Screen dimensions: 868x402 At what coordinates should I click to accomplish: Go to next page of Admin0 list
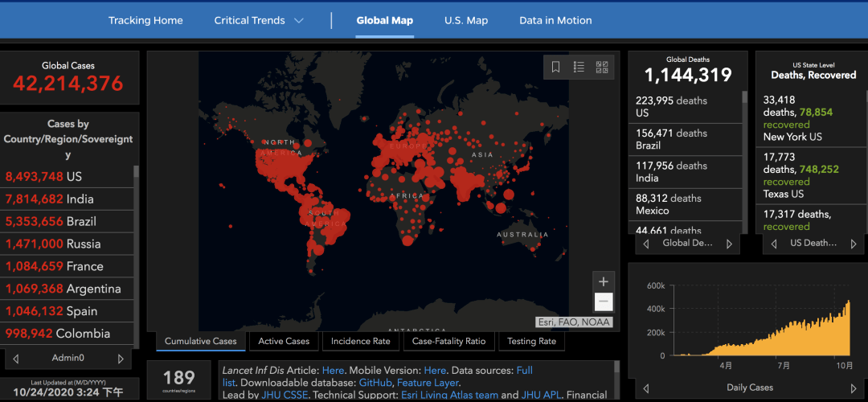tap(121, 359)
